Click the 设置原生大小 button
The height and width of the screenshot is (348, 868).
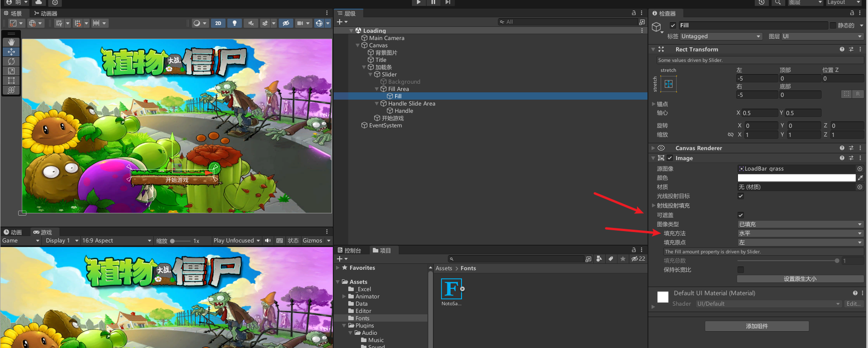tap(800, 279)
